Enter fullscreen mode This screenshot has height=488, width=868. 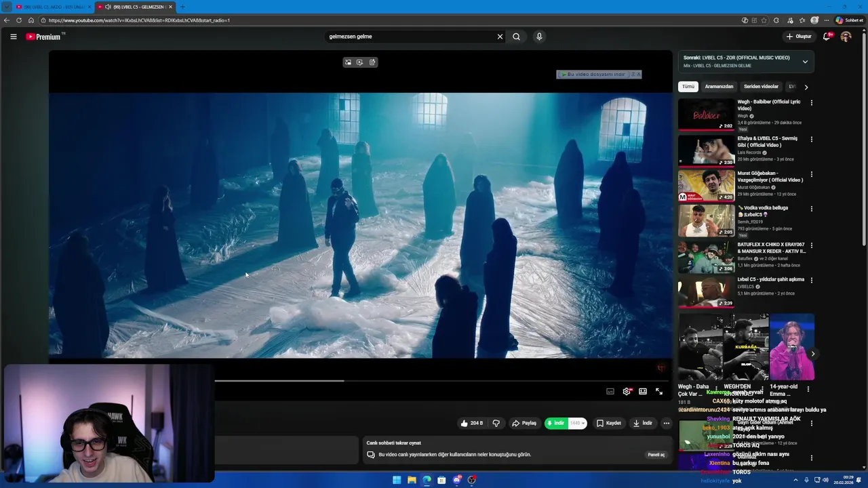(659, 391)
